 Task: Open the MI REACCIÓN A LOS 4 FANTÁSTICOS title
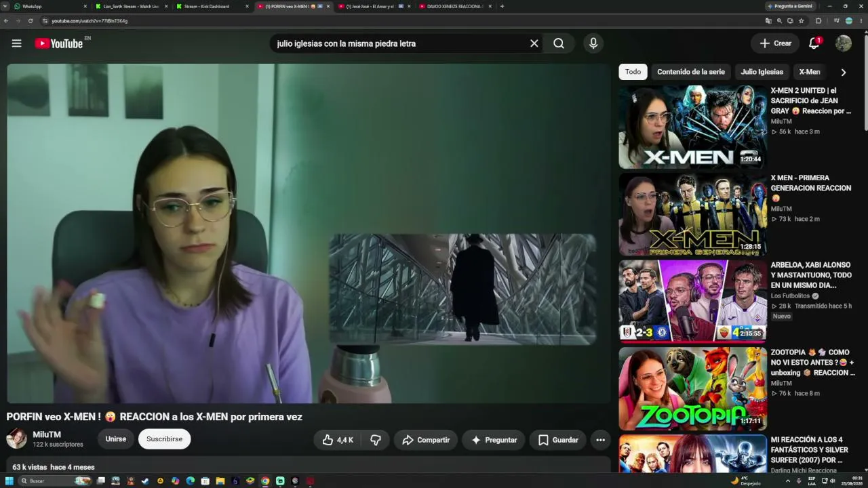(809, 450)
